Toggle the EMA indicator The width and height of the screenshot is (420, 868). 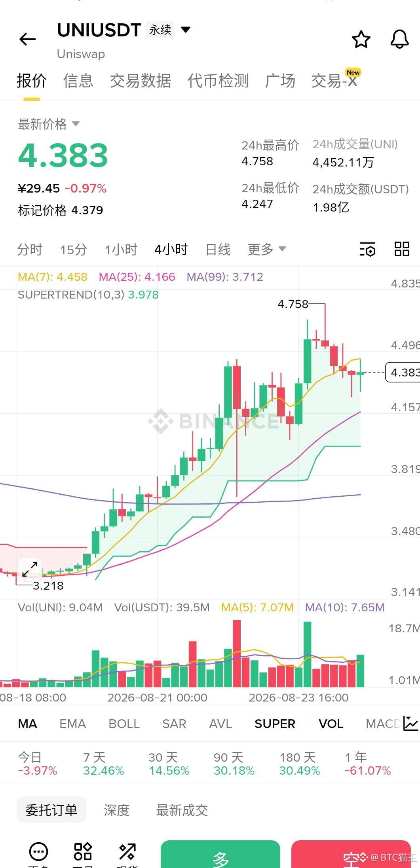click(x=72, y=724)
